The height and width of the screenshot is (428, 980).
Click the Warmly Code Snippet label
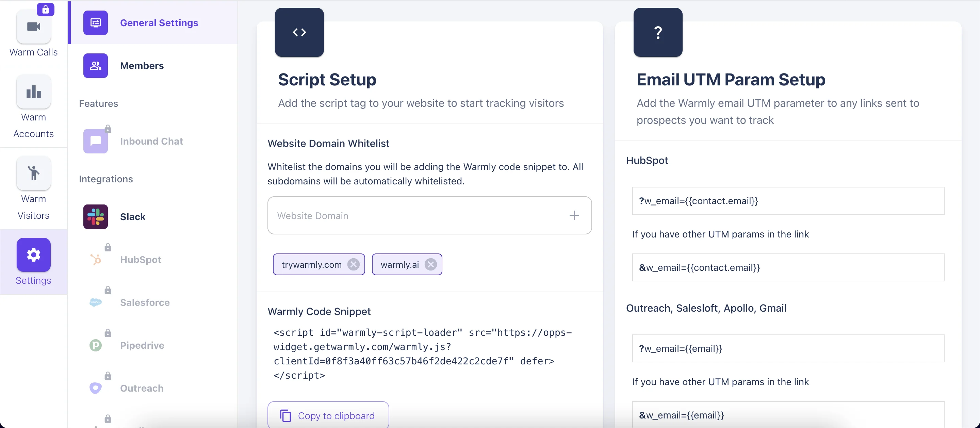319,312
